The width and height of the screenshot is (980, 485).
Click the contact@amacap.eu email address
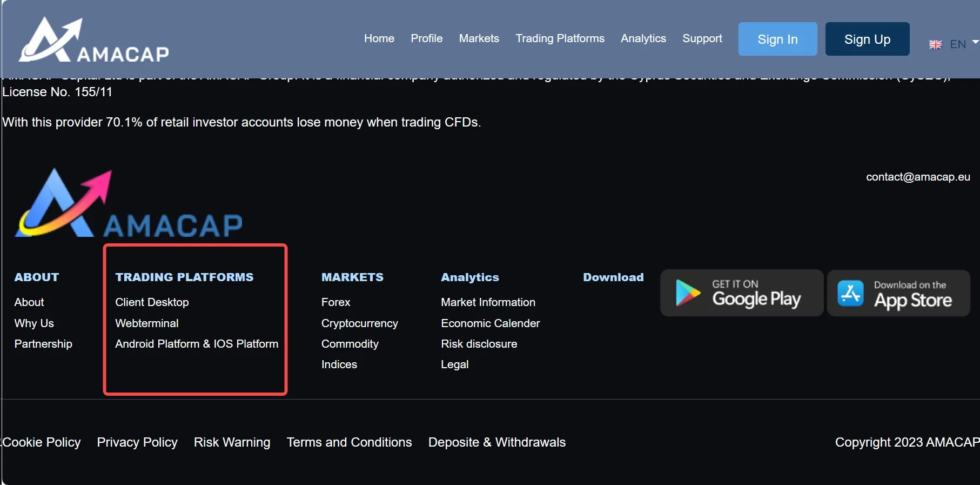[x=918, y=177]
